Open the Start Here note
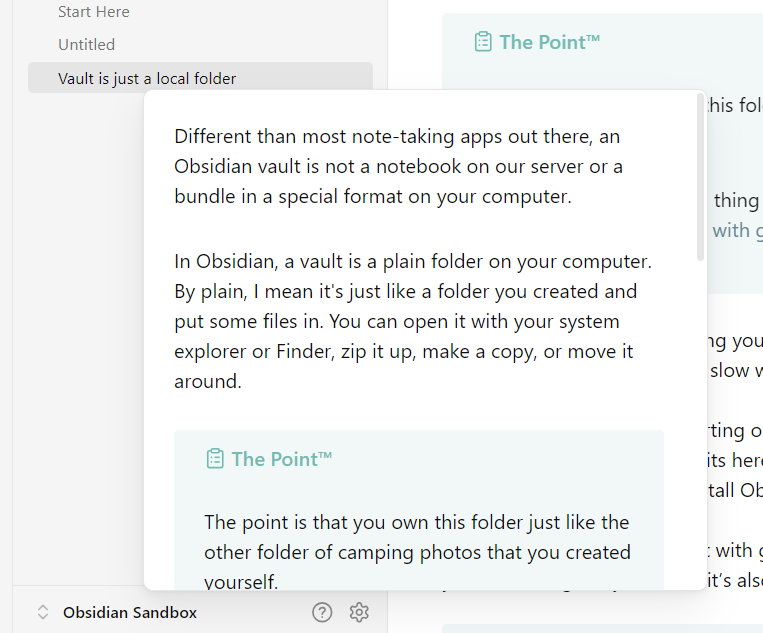The image size is (763, 633). 93,12
